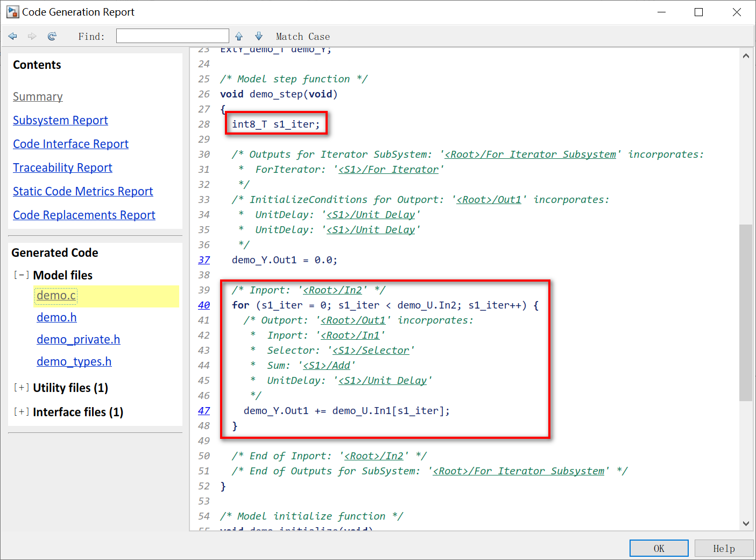Follow the <S1>/Add link on line 44

click(327, 366)
